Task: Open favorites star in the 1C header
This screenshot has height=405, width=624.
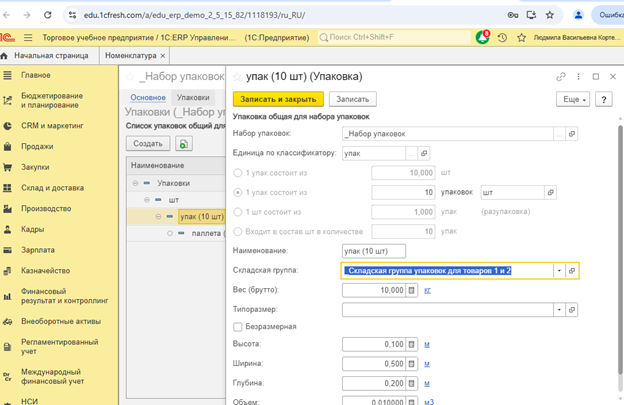Action: point(521,37)
